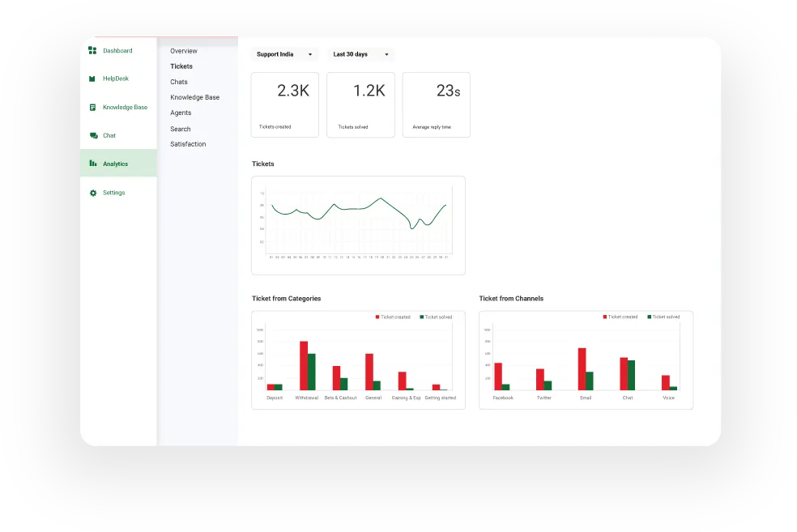Screen dimensions: 797x532
Task: Select Agents in the analytics submenu
Action: click(x=181, y=113)
